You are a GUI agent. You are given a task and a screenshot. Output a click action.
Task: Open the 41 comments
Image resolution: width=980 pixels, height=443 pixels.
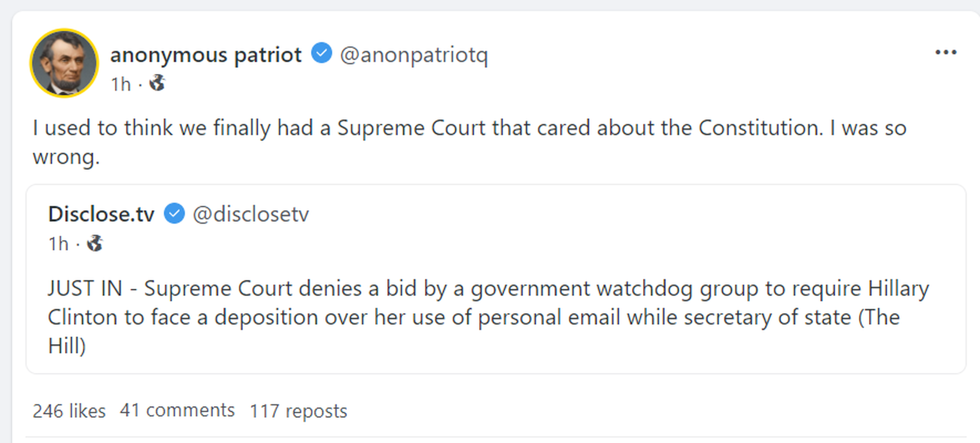pyautogui.click(x=177, y=410)
